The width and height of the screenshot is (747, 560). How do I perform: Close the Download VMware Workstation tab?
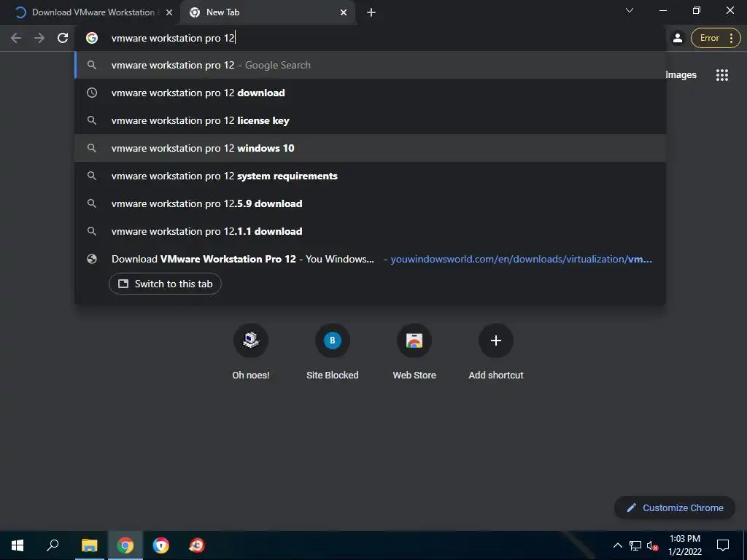click(x=169, y=12)
